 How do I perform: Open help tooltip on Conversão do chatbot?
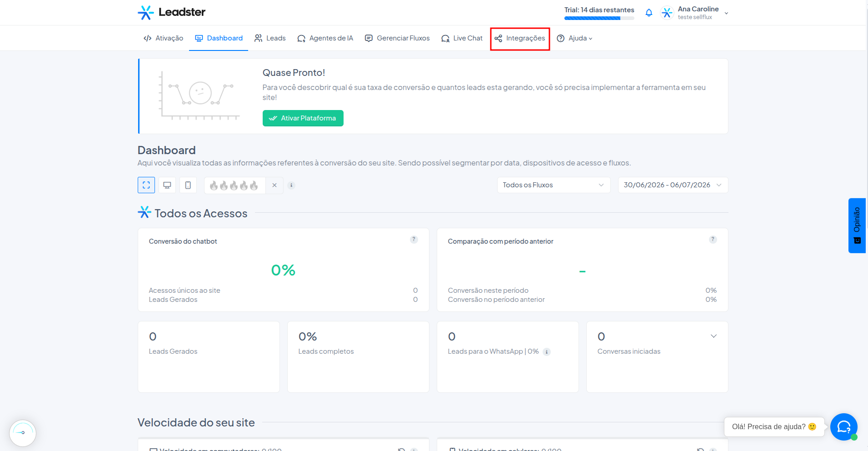(414, 240)
